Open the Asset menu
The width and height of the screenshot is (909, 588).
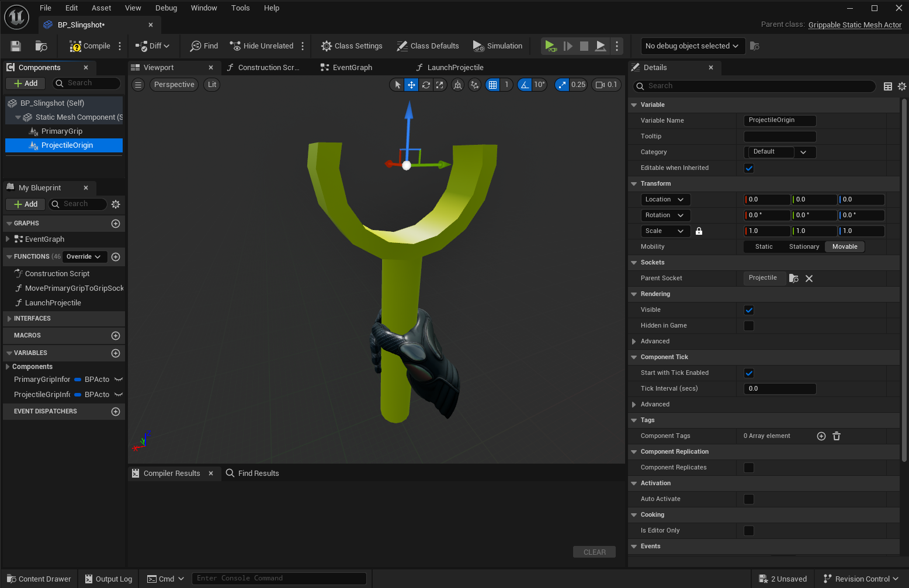(101, 8)
